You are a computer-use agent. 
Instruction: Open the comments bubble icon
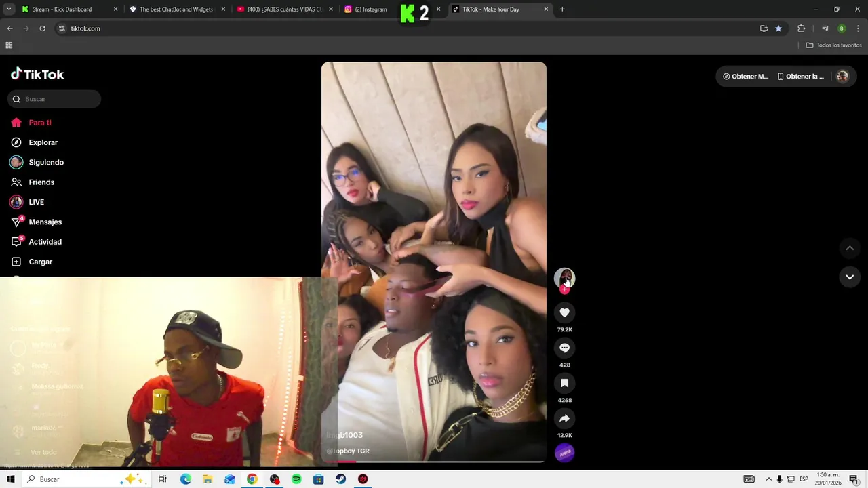point(564,348)
